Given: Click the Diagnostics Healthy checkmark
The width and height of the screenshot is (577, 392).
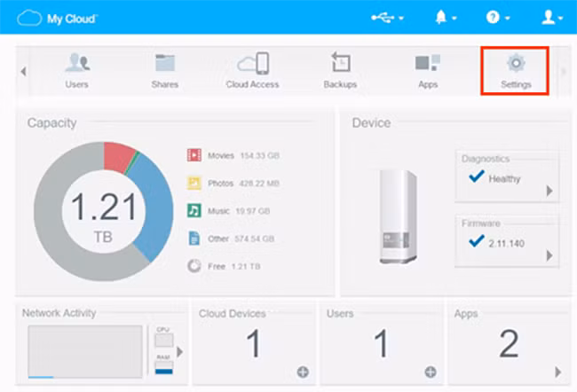Looking at the screenshot, I should (476, 176).
